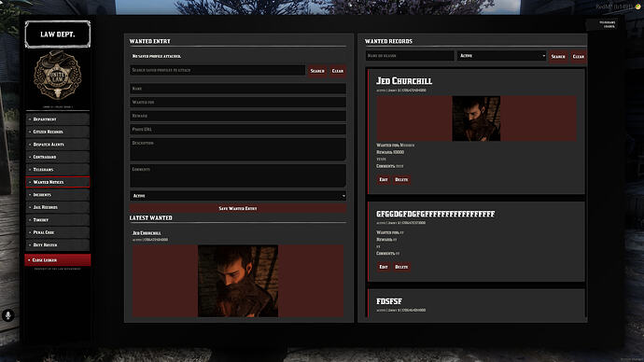Click the GFGGDGFDGFGFFFFF record title
This screenshot has width=644, height=362.
(435, 214)
